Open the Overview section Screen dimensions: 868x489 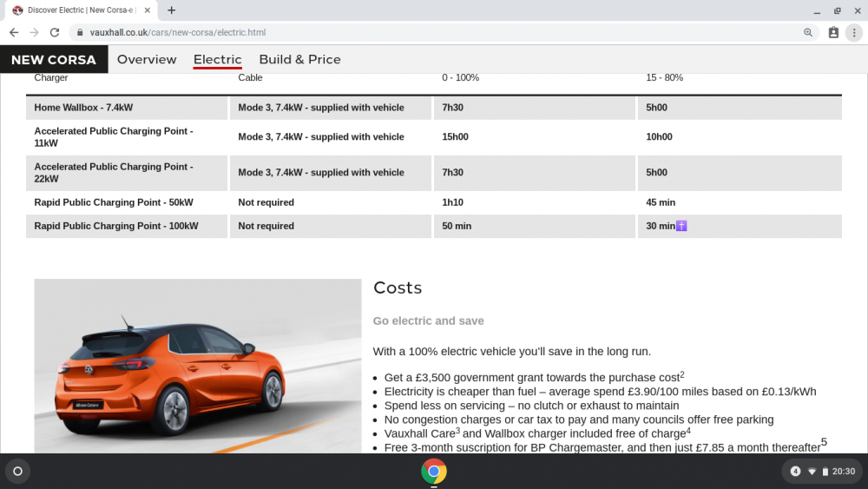147,59
